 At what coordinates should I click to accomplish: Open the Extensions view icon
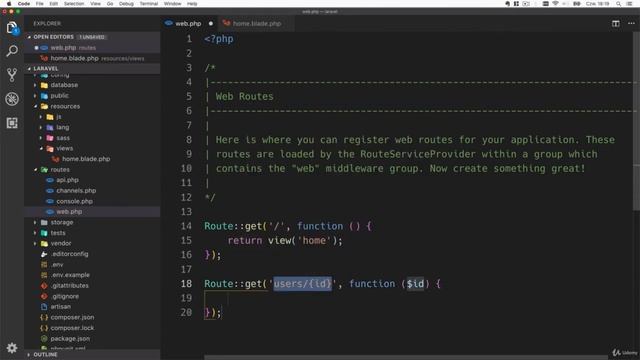(12, 123)
